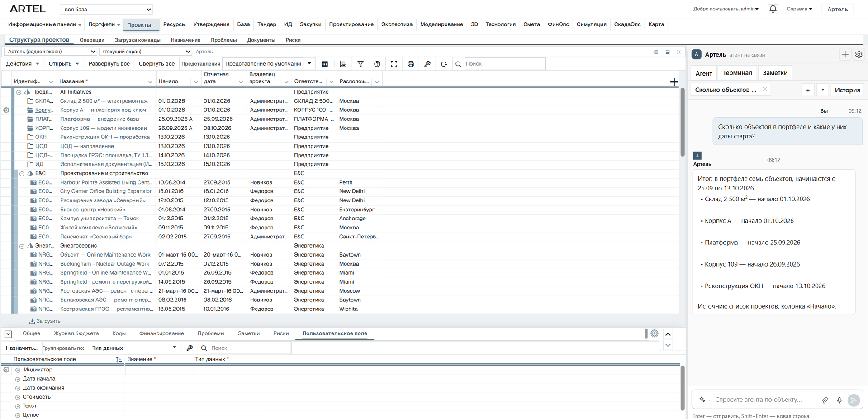Click Свернуть все button

coord(157,64)
